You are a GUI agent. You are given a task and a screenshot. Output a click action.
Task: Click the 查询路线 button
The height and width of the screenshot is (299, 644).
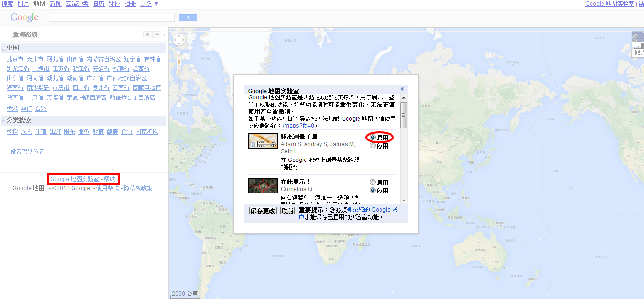tap(25, 34)
